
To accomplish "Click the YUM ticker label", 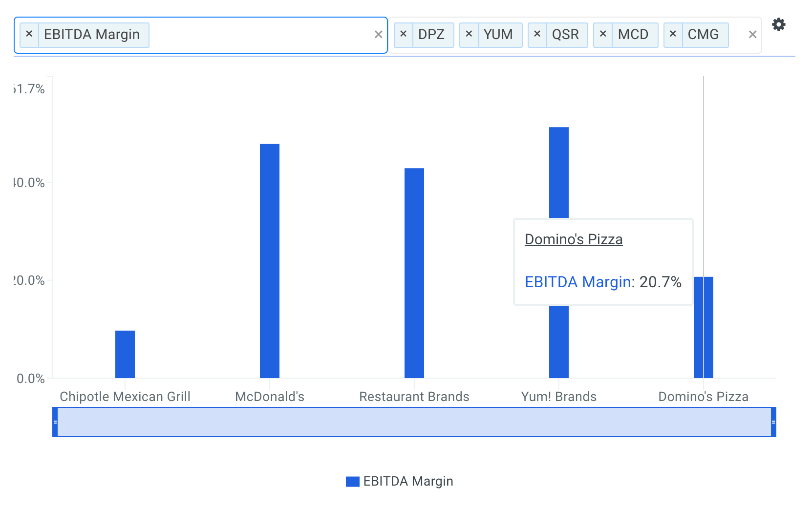I will click(498, 35).
